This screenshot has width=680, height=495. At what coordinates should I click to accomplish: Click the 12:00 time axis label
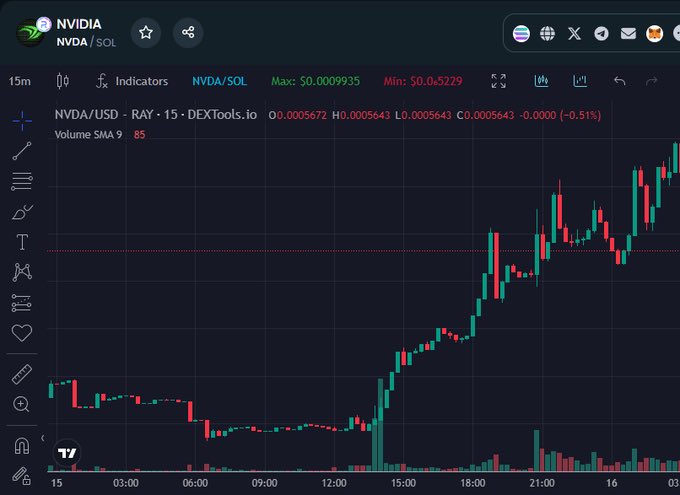tap(334, 483)
